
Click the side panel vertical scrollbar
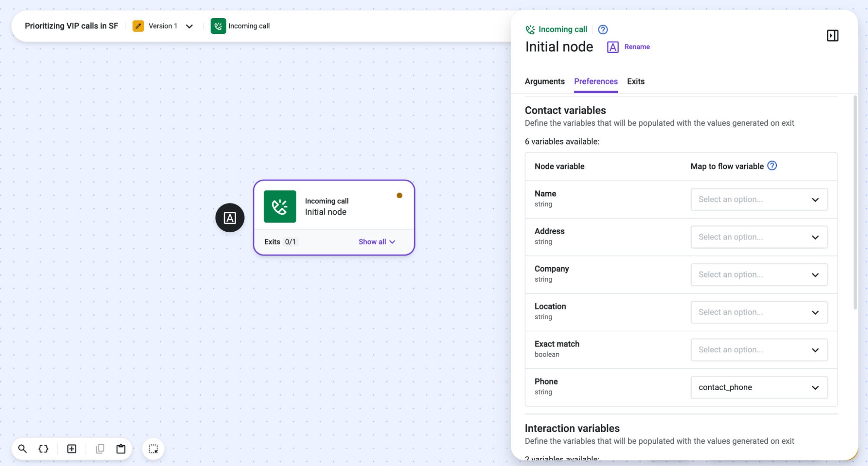click(855, 203)
